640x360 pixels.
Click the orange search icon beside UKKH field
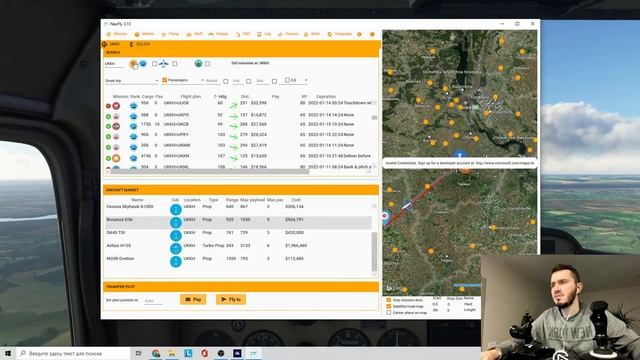(133, 64)
